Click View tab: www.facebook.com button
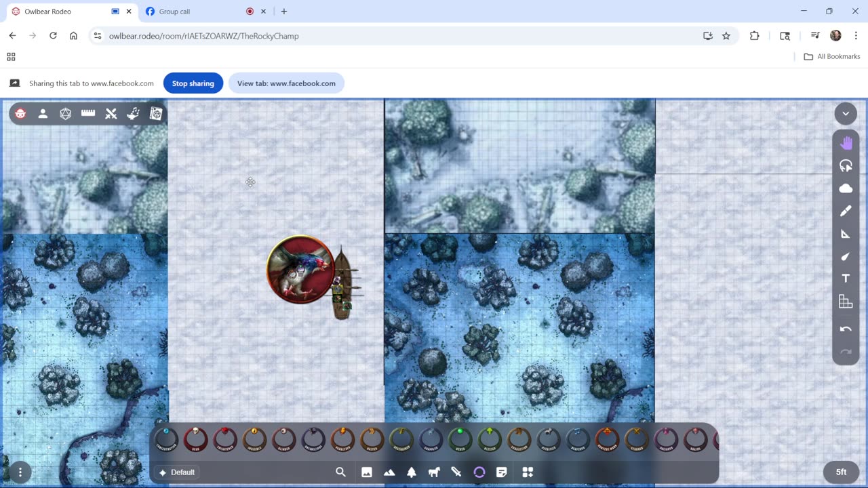The image size is (868, 488). [286, 83]
